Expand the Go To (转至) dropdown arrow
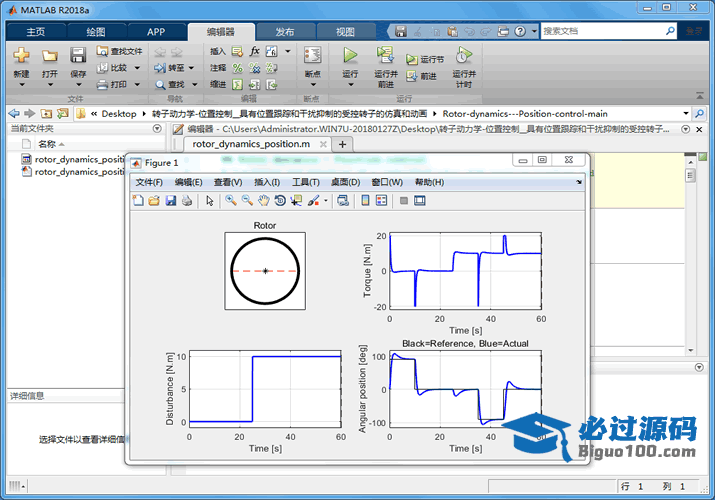Viewport: 715px width, 500px height. point(191,68)
